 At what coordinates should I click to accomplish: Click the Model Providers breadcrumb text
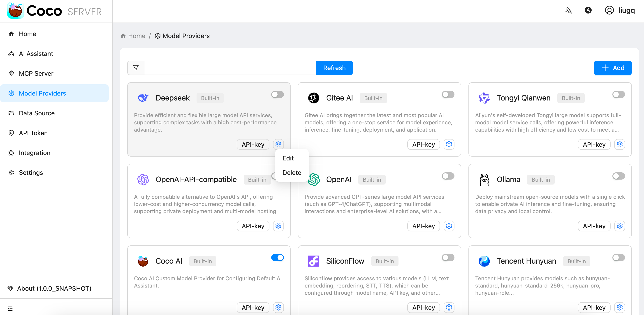(186, 36)
